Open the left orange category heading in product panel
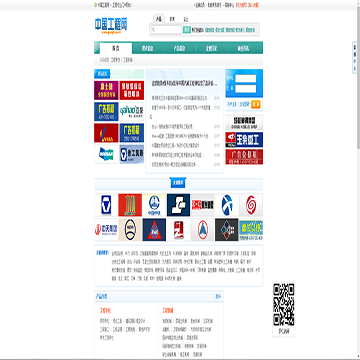Image resolution: width=360 pixels, height=360 pixels. pos(106,310)
